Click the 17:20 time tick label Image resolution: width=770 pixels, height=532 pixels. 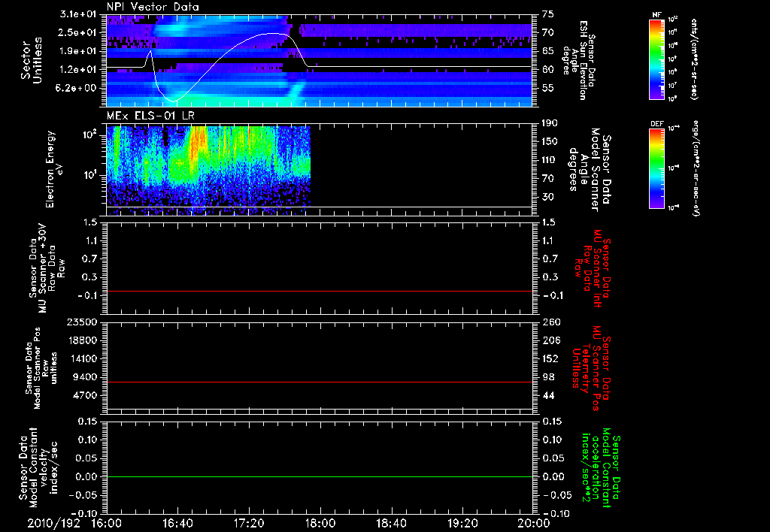click(249, 524)
